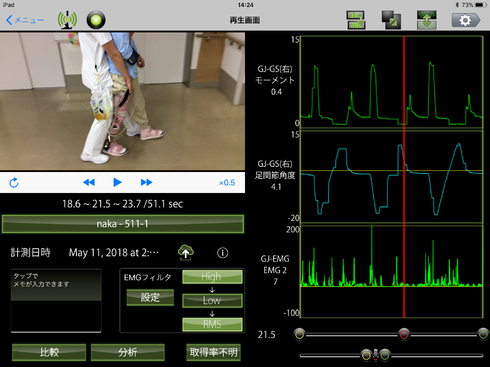Image resolution: width=490 pixels, height=367 pixels.
Task: Select the left start-range slider knob
Action: click(300, 334)
